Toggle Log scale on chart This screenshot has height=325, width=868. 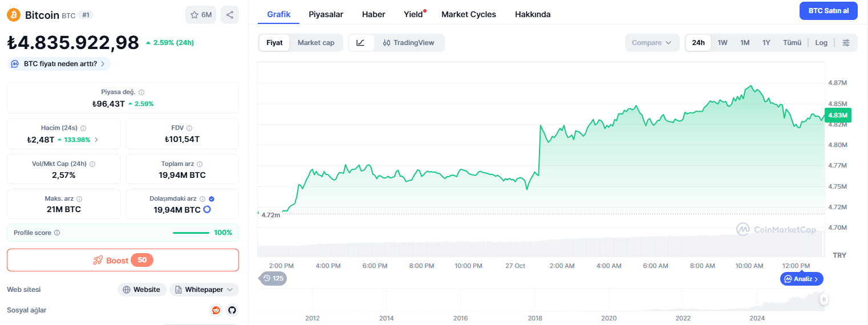(x=821, y=43)
